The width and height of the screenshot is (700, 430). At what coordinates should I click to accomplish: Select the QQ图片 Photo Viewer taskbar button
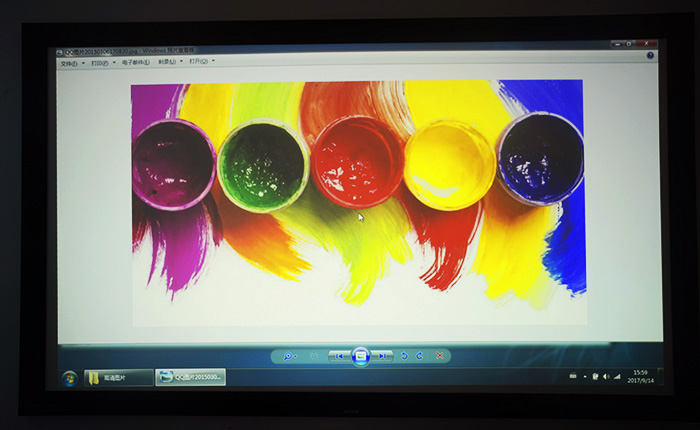(x=191, y=377)
